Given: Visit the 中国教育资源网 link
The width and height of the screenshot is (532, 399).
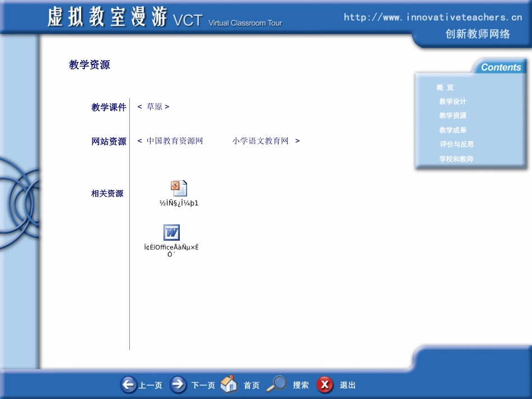Looking at the screenshot, I should point(175,141).
